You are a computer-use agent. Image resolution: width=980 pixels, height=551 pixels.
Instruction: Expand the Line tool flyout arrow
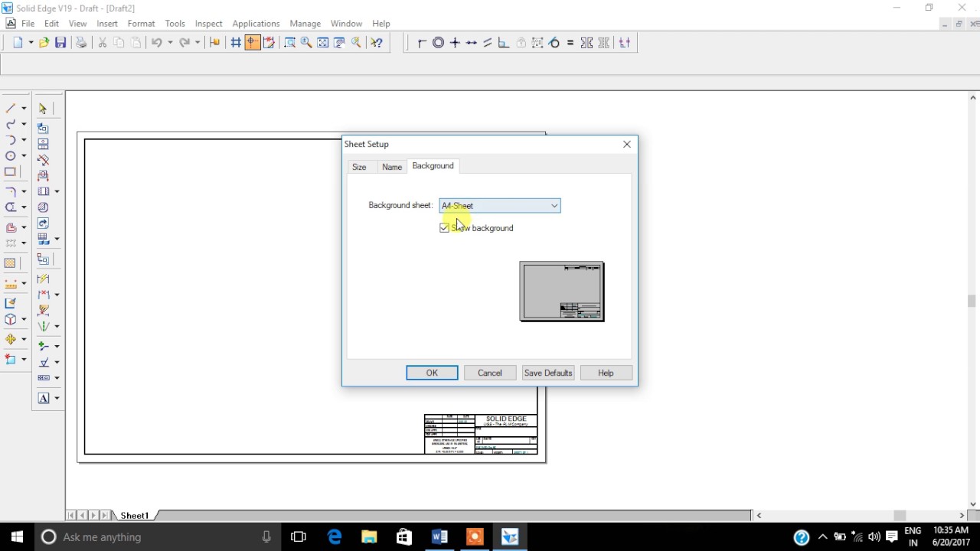(x=24, y=108)
